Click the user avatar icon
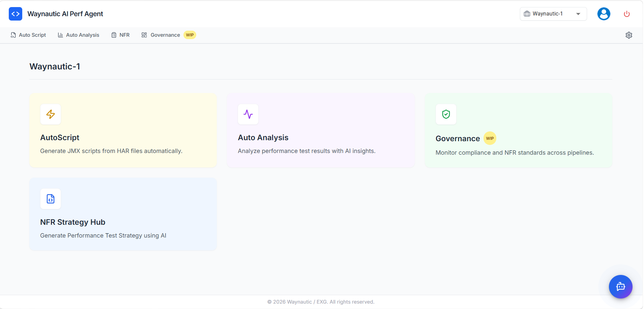This screenshot has height=309, width=644. 604,13
